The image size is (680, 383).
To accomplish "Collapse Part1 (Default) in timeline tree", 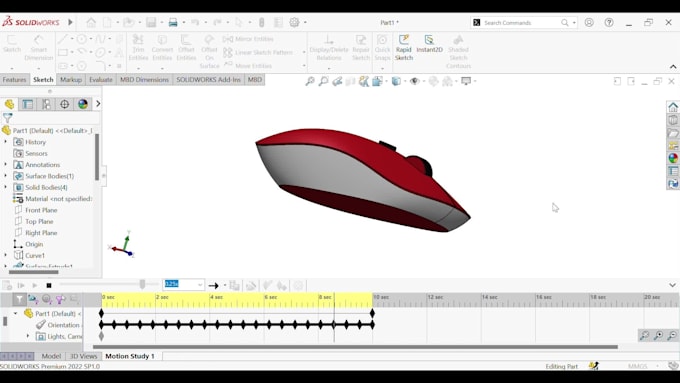I will [x=16, y=313].
